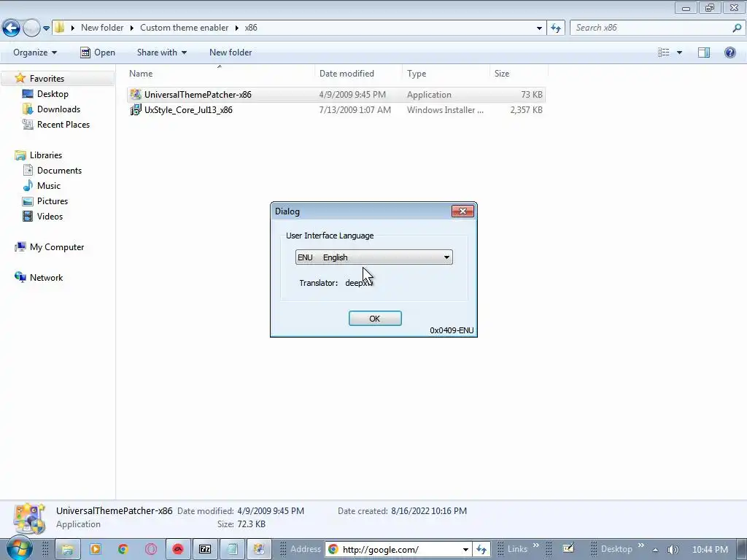Open the Share with menu
The image size is (747, 560).
coord(161,52)
